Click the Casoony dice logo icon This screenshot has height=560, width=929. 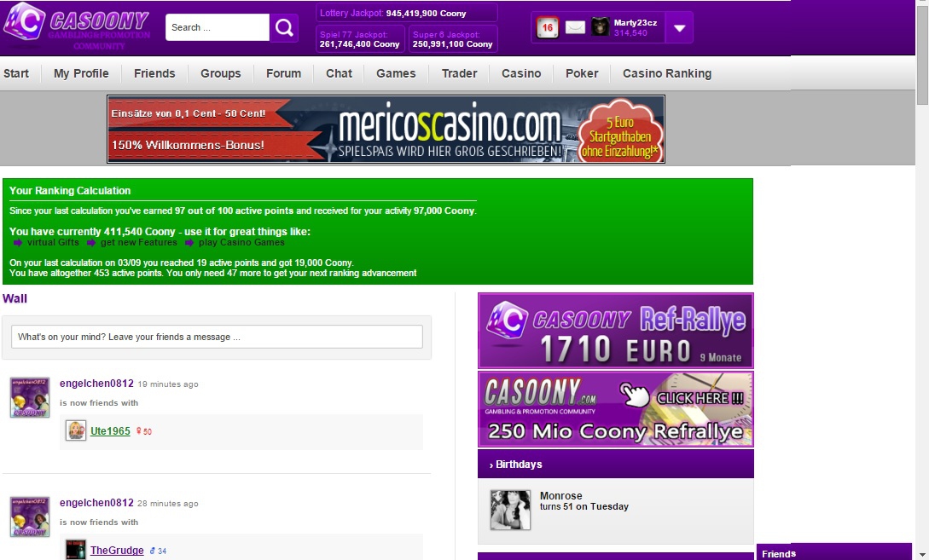(24, 22)
